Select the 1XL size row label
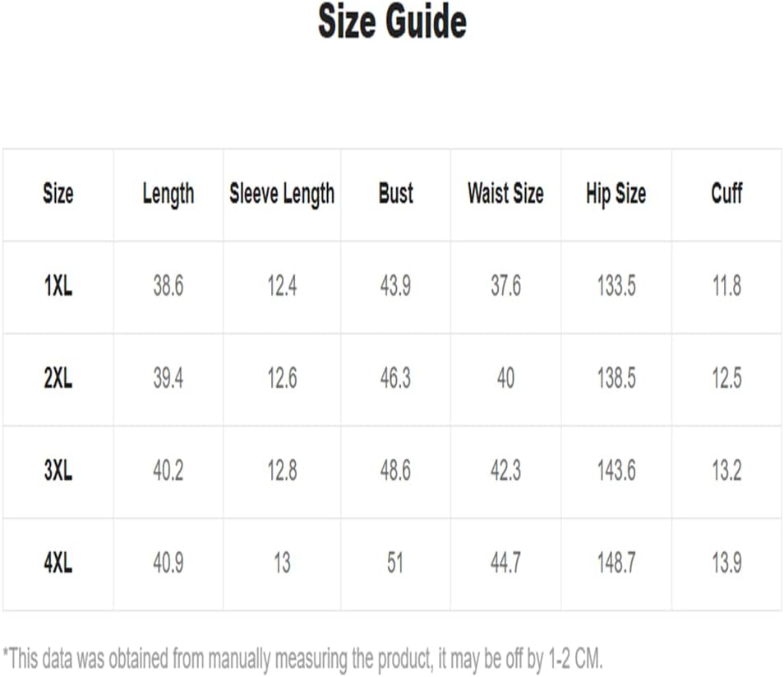Viewport: 784px width, 677px height. (x=58, y=286)
